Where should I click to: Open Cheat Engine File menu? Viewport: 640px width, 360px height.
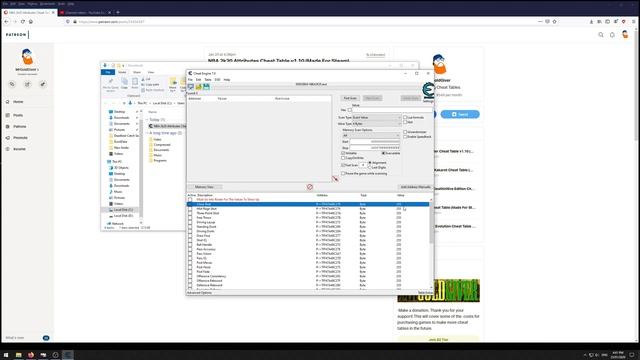click(x=190, y=80)
